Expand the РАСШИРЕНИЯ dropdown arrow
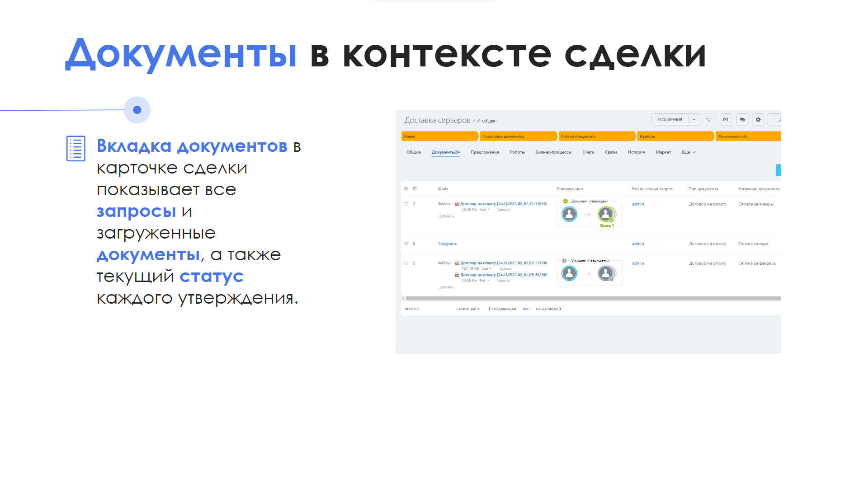868x488 pixels. [694, 120]
